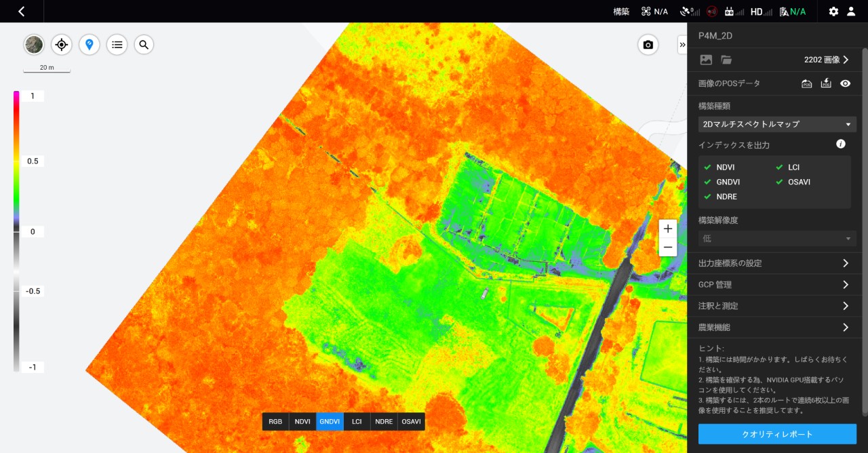Viewport: 868px width, 453px height.
Task: Center the map on current location
Action: 62,45
